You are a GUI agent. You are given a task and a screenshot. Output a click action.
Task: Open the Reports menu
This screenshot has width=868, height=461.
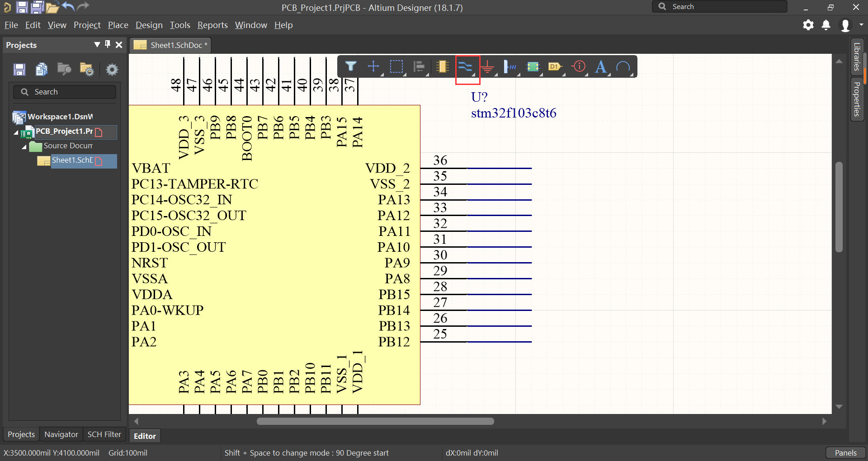(212, 25)
